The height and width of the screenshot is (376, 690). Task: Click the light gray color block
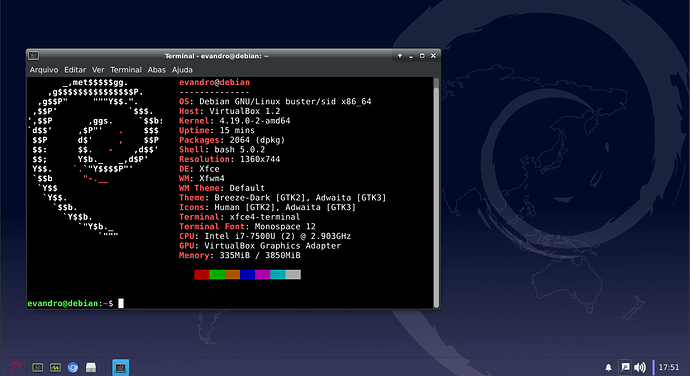click(x=293, y=275)
